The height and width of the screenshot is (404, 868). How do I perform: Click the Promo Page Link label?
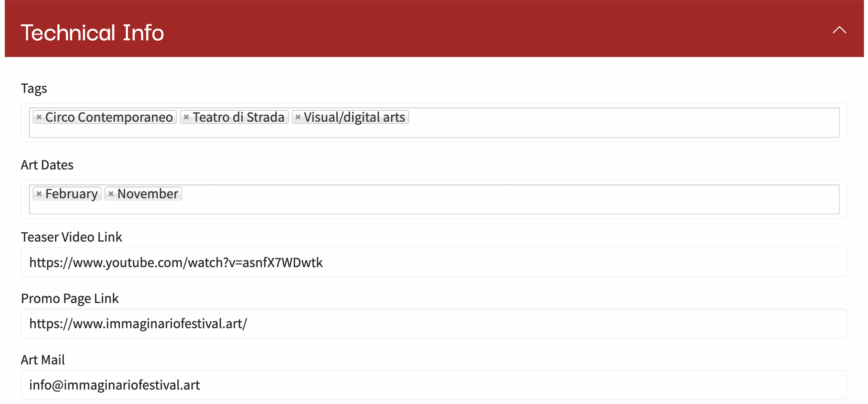(70, 299)
